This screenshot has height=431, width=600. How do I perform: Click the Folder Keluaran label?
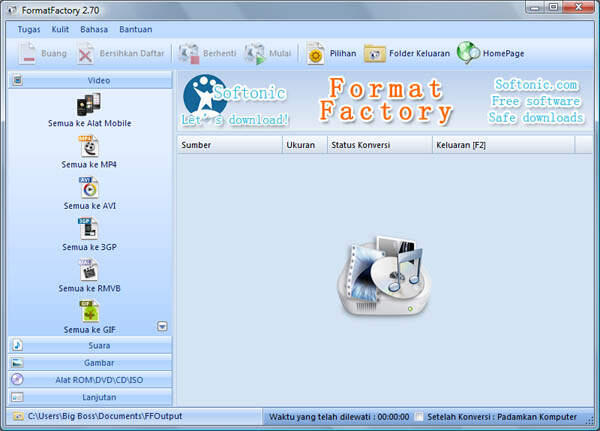coord(419,53)
